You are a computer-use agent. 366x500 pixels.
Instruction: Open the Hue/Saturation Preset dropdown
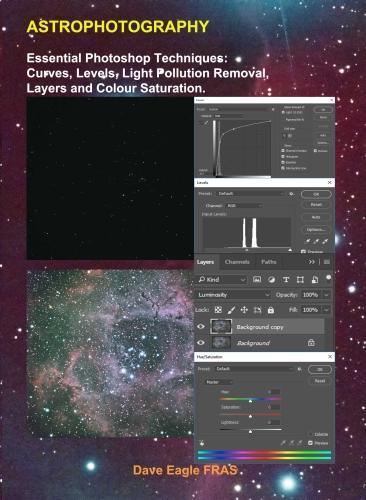pos(254,369)
